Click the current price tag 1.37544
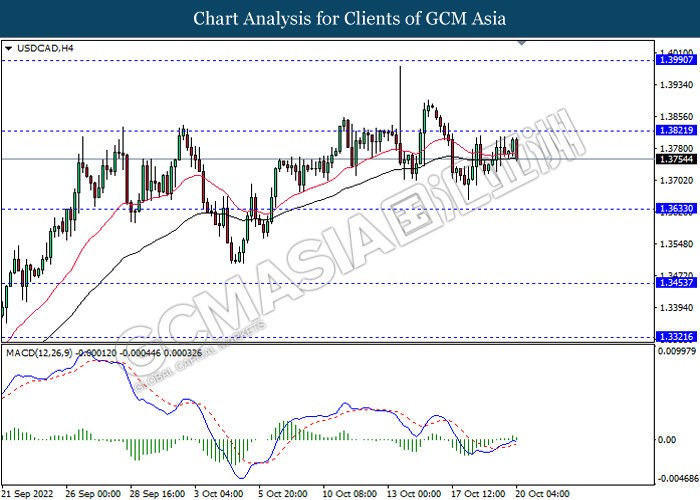 click(x=676, y=159)
